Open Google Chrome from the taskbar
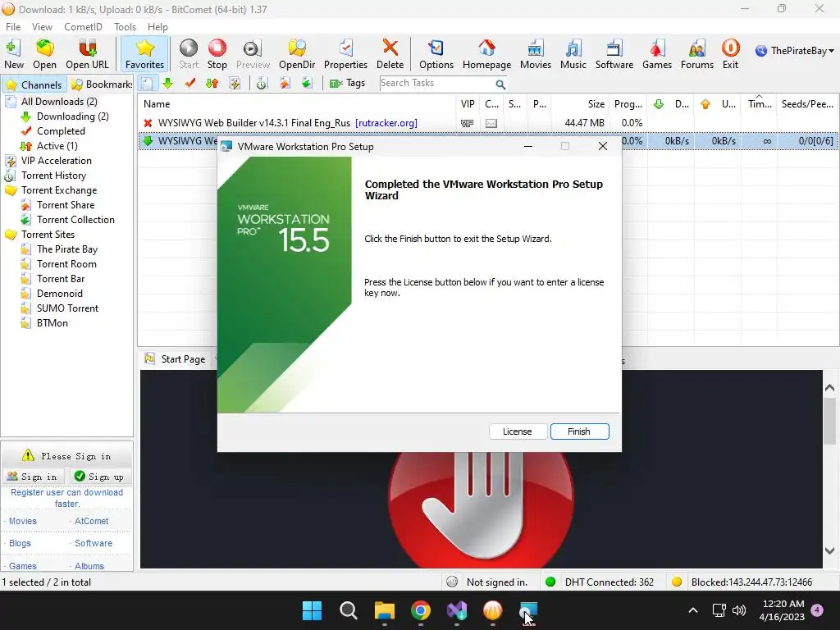 coord(421,610)
